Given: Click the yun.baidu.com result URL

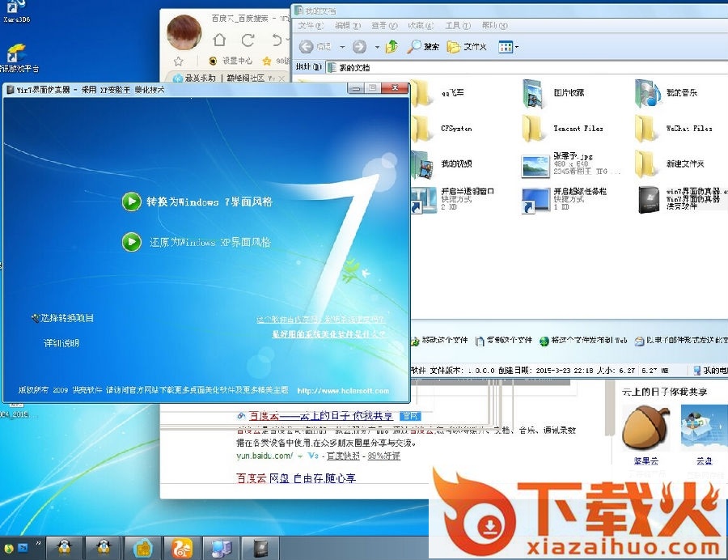Looking at the screenshot, I should 265,456.
